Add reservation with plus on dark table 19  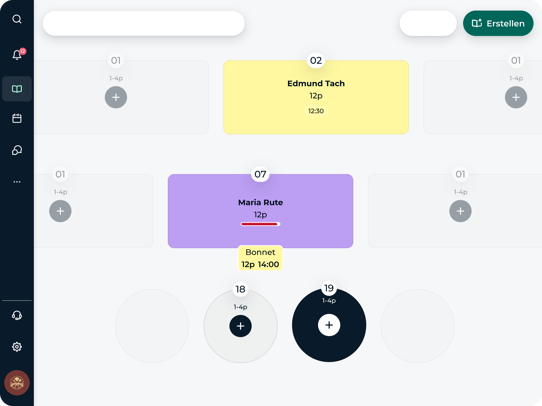(329, 325)
